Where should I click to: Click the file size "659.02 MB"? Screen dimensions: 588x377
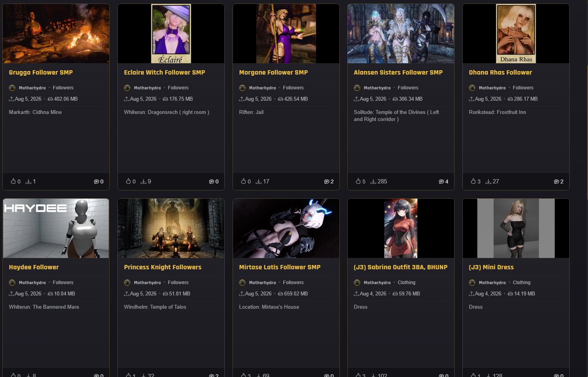click(296, 294)
